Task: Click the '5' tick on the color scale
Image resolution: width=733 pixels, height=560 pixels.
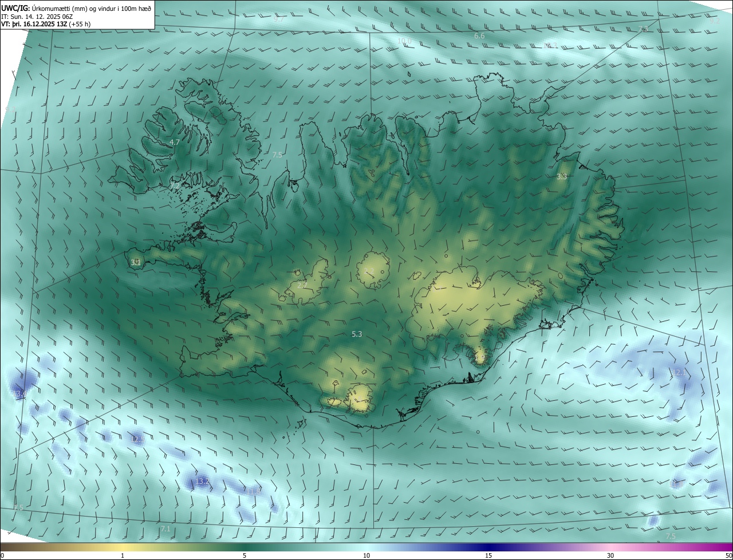Action: point(245,555)
